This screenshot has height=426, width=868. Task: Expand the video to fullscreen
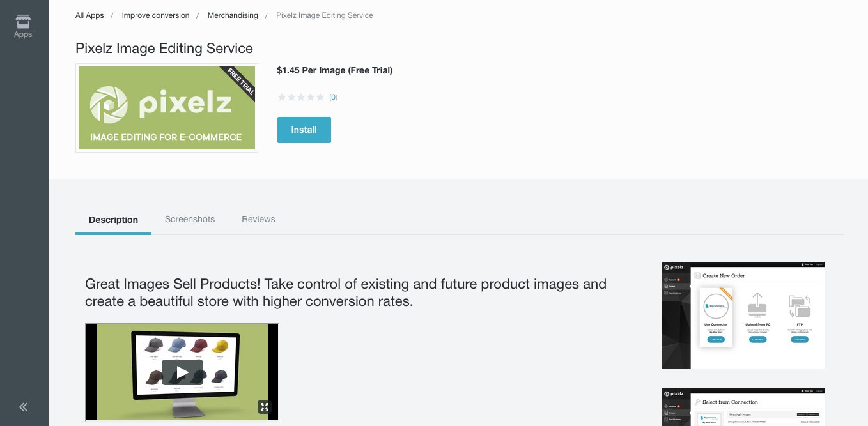tap(264, 406)
